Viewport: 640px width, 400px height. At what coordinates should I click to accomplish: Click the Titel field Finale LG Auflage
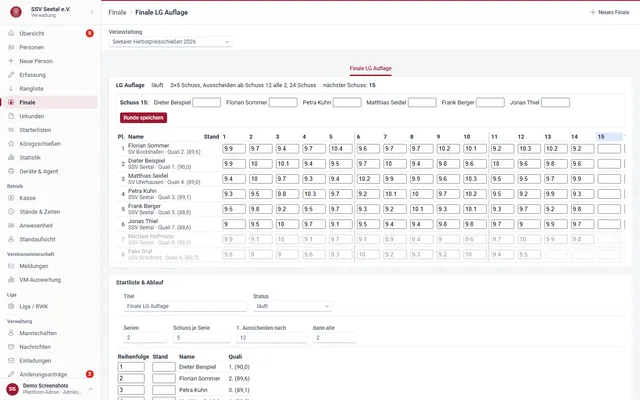coord(185,306)
